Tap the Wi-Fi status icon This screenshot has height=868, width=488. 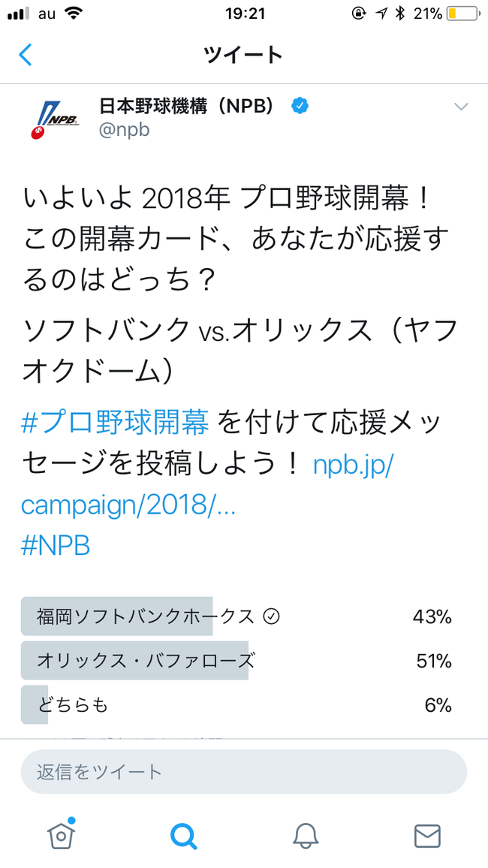(74, 14)
